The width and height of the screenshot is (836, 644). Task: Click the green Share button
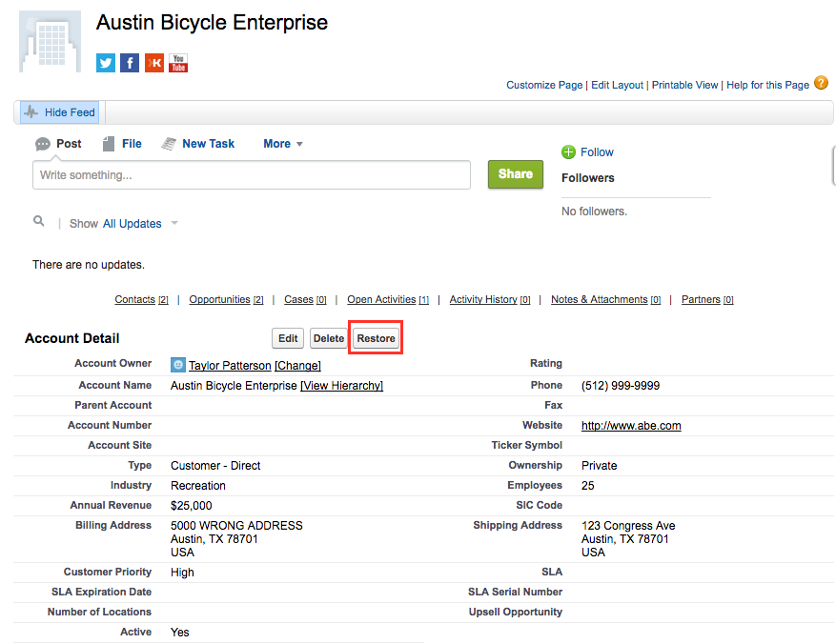click(x=516, y=174)
